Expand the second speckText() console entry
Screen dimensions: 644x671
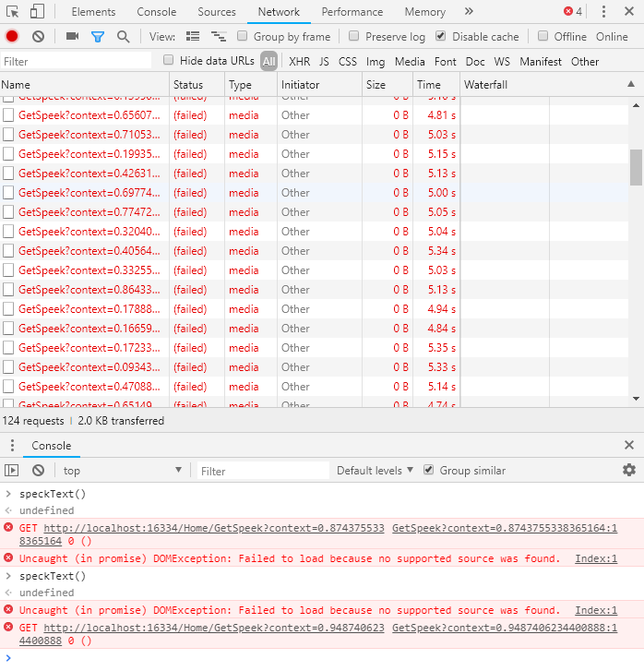[x=8, y=576]
